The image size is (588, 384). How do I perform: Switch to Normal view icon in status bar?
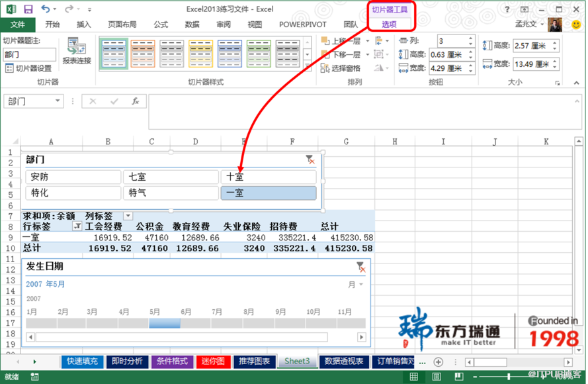pyautogui.click(x=413, y=376)
